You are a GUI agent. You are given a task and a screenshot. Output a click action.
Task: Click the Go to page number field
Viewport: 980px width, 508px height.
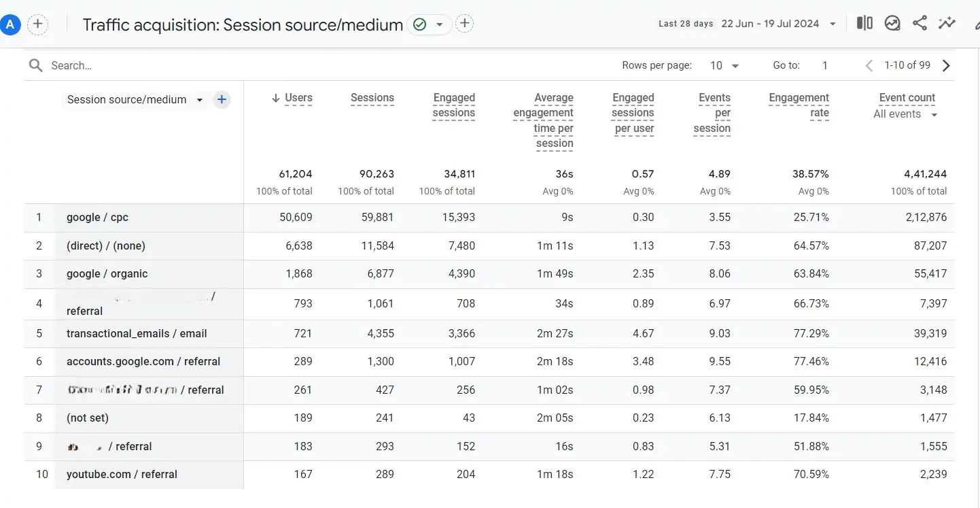coord(824,65)
